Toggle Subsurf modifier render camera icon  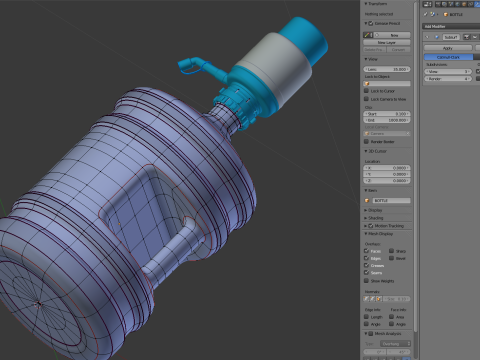[x=467, y=37]
